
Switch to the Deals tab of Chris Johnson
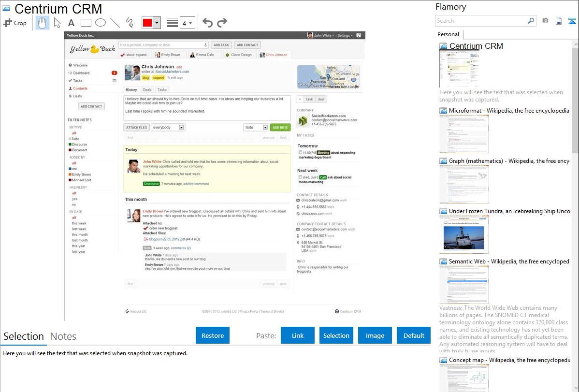tap(147, 90)
